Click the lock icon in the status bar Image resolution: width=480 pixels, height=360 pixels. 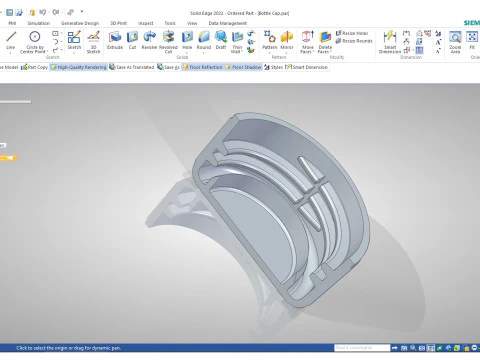(466, 348)
